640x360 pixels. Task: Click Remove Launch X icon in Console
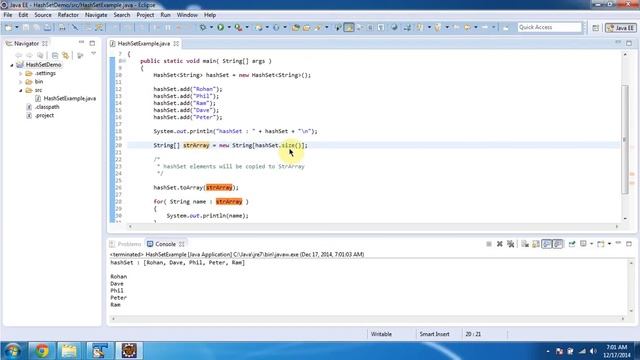[500, 244]
